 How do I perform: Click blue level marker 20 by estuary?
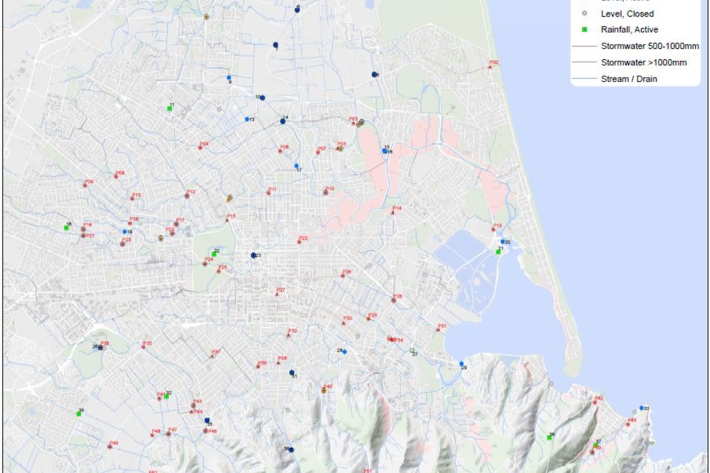click(502, 242)
